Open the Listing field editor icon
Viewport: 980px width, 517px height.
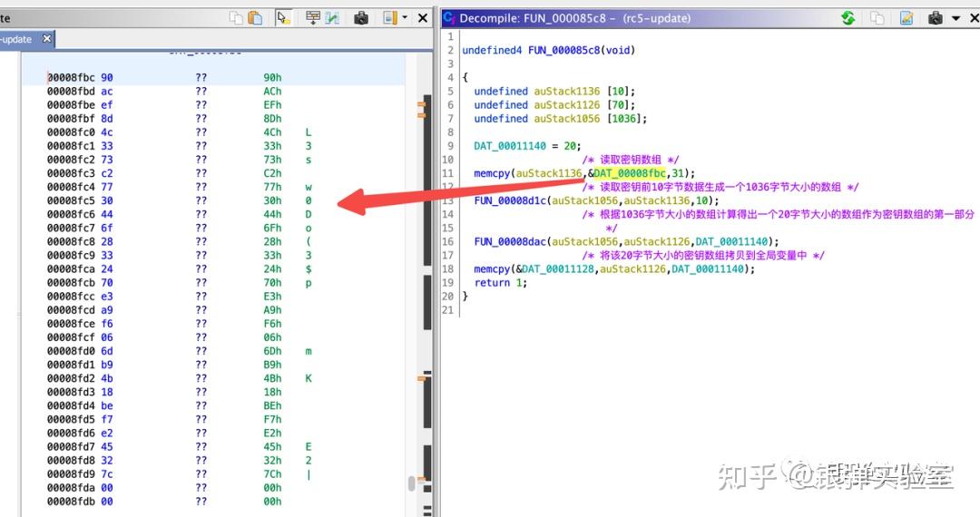pos(313,18)
